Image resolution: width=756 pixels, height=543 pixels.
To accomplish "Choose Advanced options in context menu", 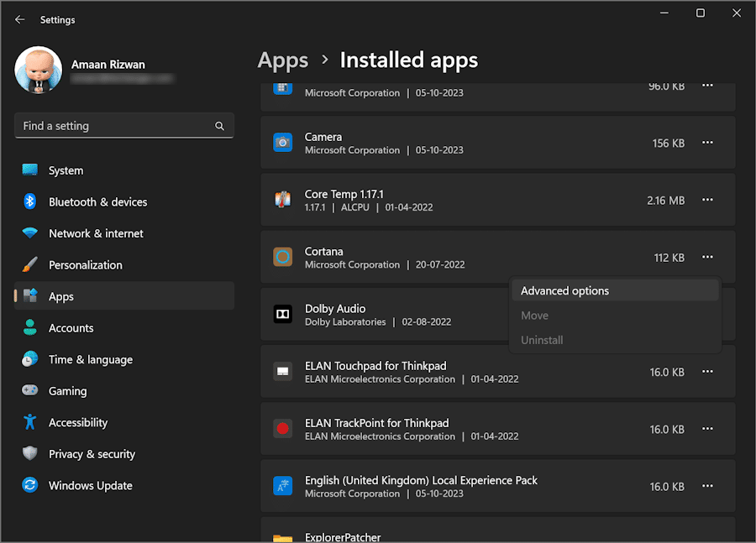I will click(615, 290).
